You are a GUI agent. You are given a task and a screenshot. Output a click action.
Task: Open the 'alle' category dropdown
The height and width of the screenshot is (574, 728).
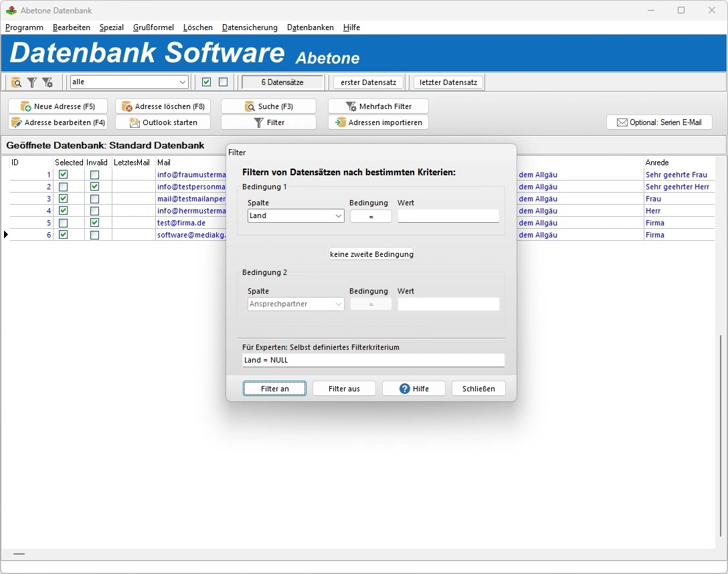coord(129,82)
